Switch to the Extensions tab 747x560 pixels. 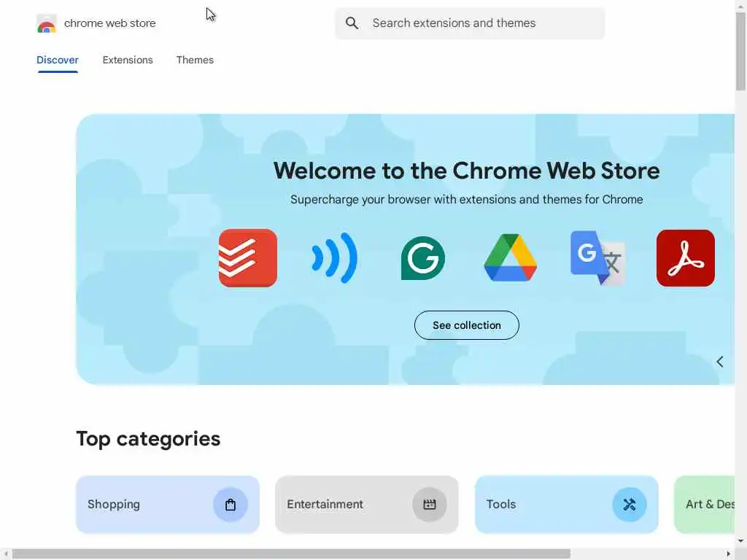pos(128,60)
